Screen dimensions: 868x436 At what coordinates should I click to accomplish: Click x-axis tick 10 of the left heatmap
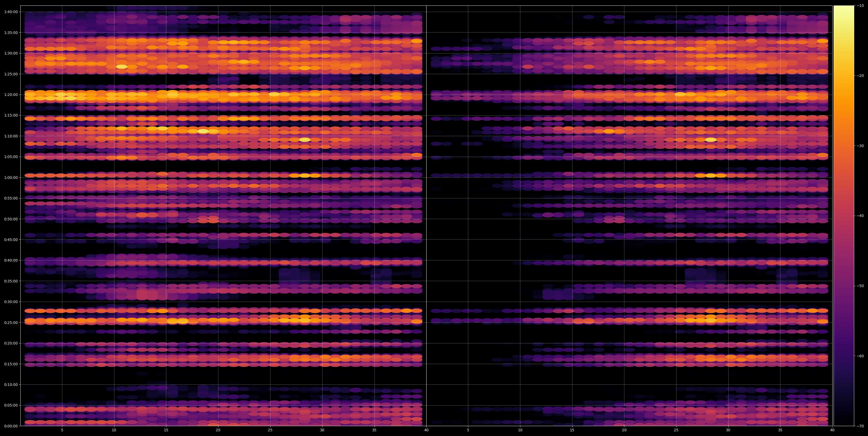tap(114, 430)
